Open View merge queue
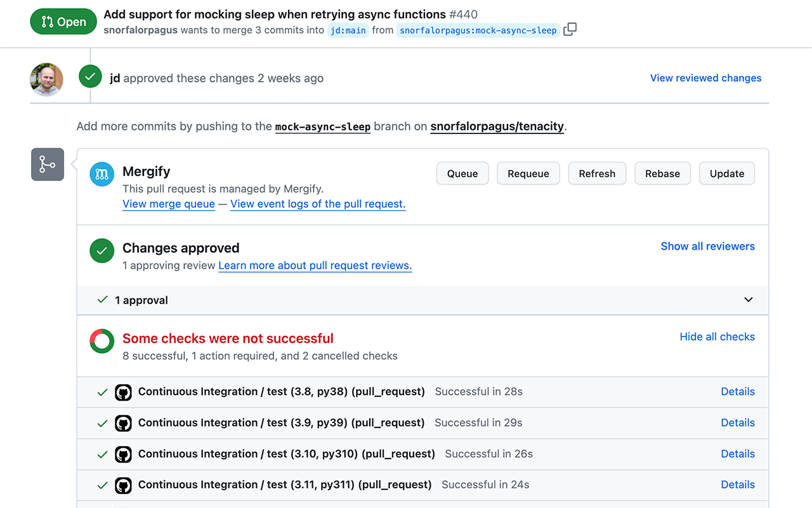 point(168,204)
